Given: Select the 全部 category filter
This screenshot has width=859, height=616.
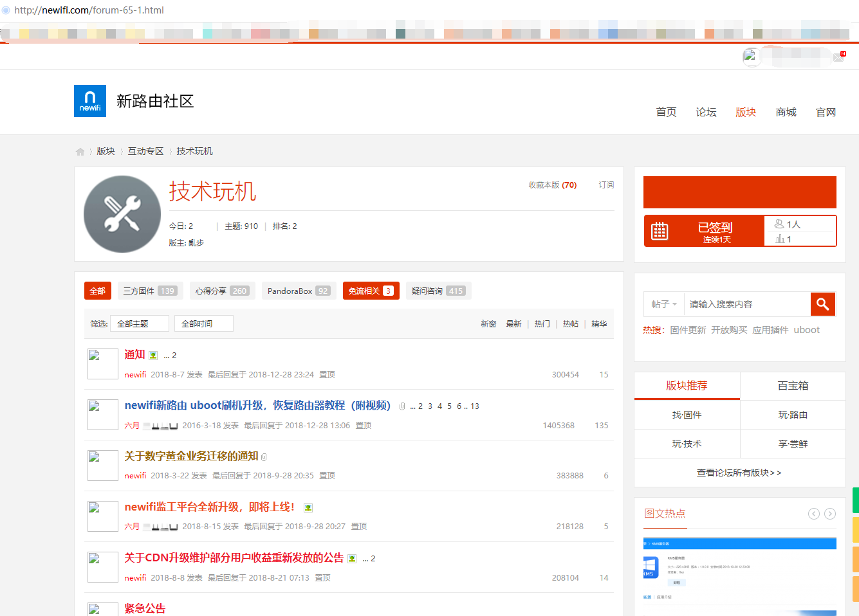Looking at the screenshot, I should tap(98, 291).
